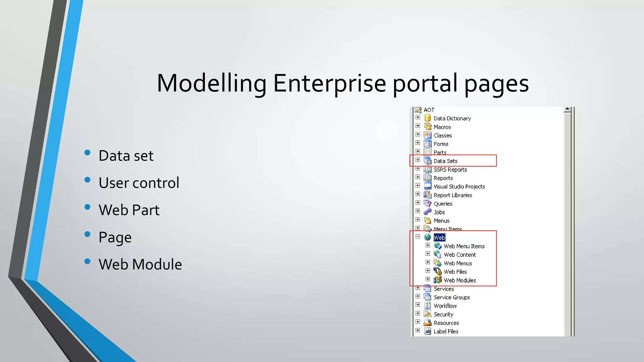The image size is (644, 362).
Task: Expand the Security node
Action: click(x=418, y=313)
